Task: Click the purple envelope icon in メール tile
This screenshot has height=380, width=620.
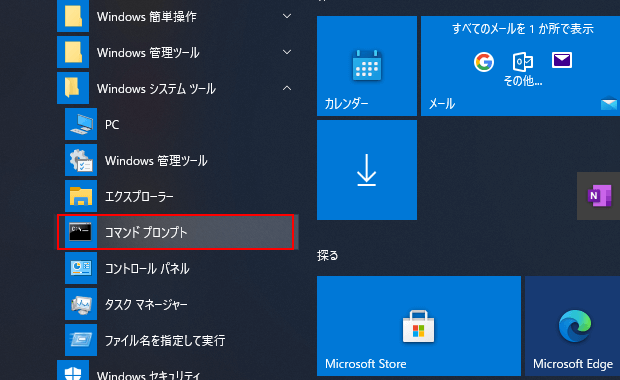Action: pyautogui.click(x=561, y=60)
